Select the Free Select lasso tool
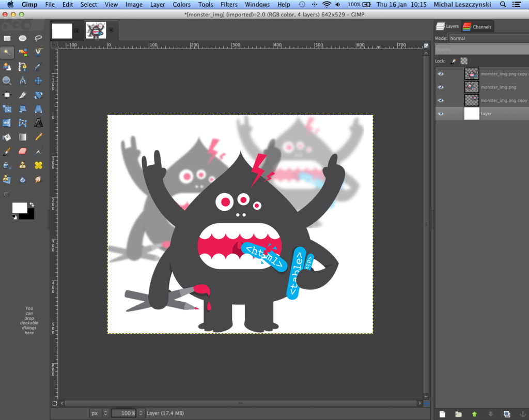 click(x=38, y=38)
